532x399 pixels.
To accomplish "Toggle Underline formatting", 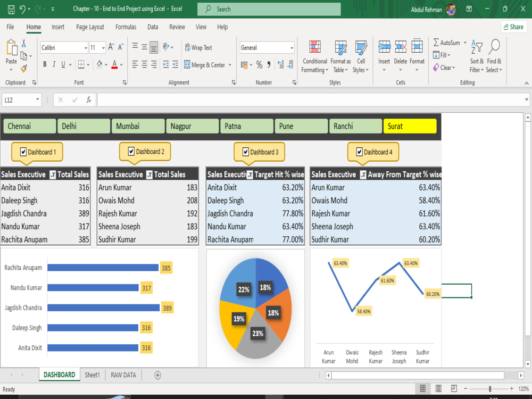I will point(63,64).
